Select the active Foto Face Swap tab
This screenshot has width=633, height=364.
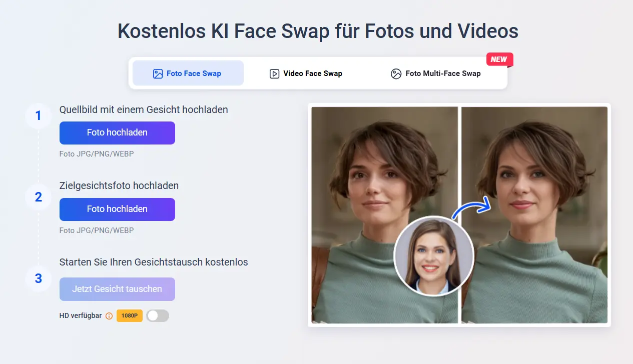(188, 73)
